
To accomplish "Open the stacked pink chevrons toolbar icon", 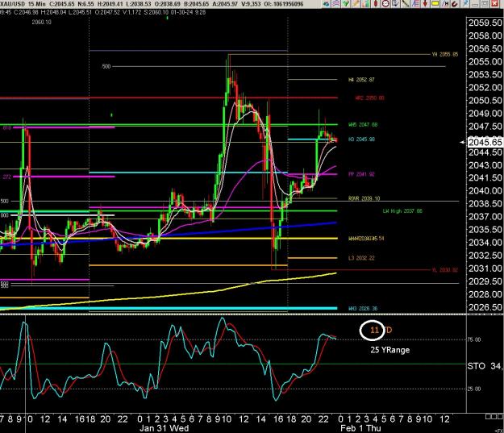I will click(336, 3).
